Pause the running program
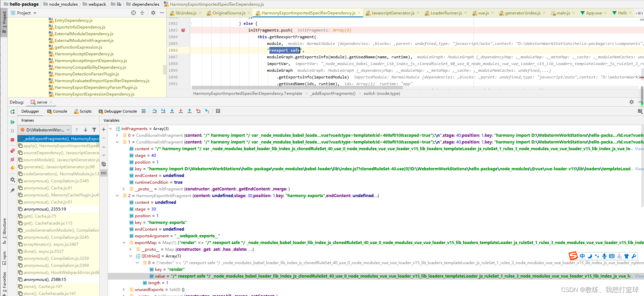 (x=12, y=131)
